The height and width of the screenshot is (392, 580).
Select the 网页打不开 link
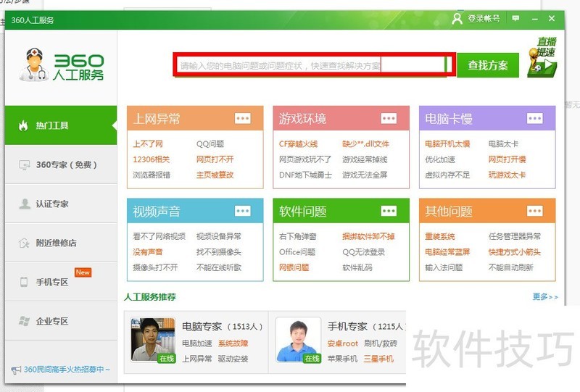(x=215, y=159)
